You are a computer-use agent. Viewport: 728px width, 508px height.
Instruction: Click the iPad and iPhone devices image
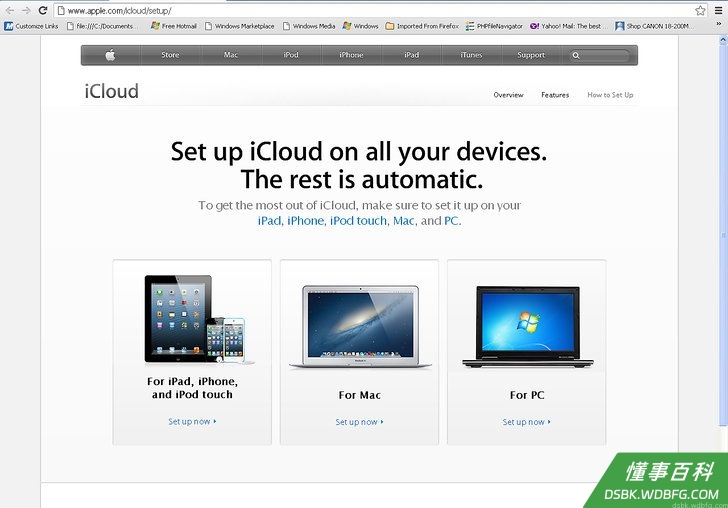(x=199, y=319)
